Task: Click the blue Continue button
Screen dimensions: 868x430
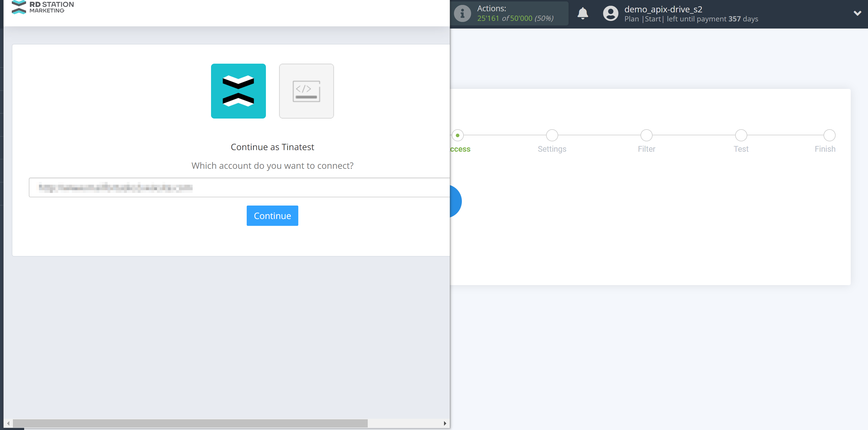Action: [272, 216]
